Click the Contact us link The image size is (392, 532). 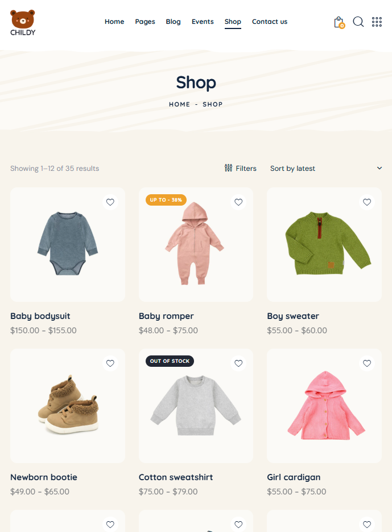click(x=270, y=22)
